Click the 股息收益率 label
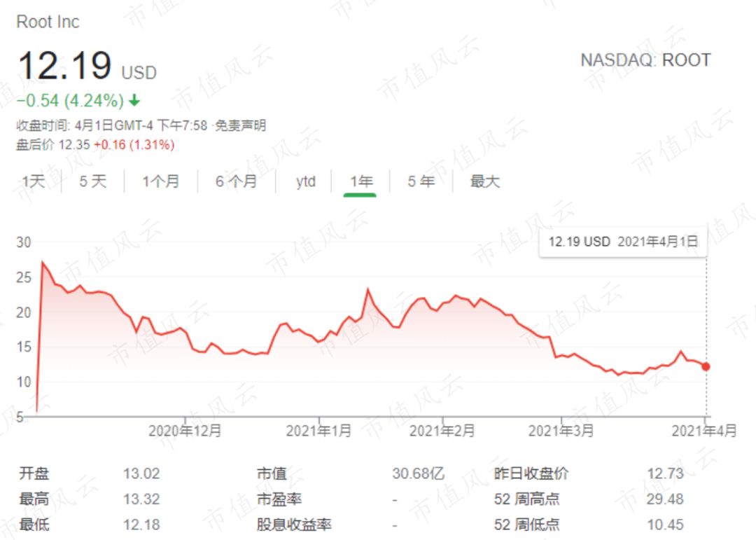 point(294,525)
